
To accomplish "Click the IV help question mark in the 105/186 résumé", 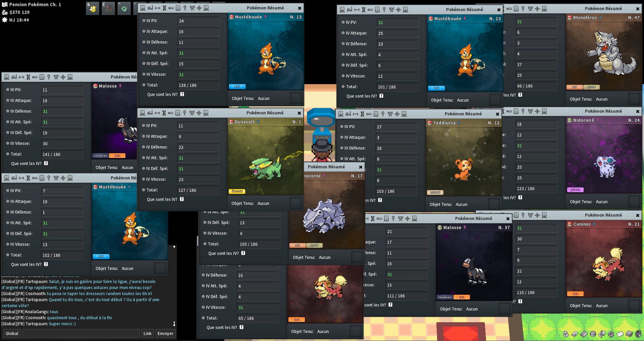I will pos(243,253).
